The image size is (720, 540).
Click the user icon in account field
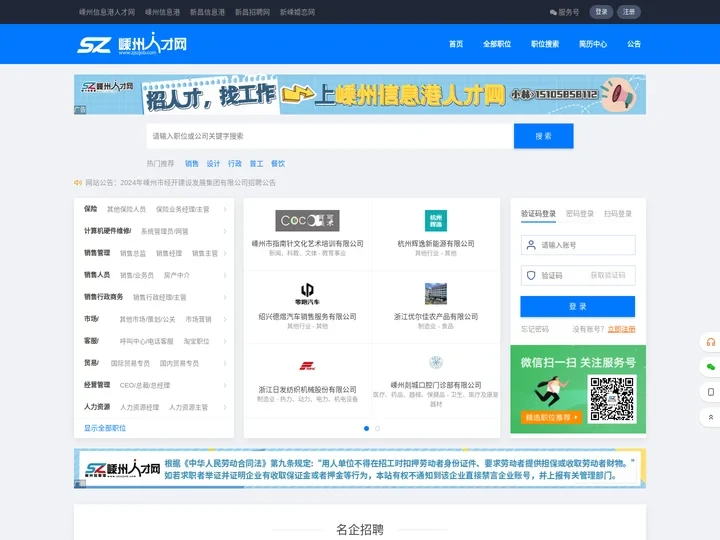(531, 245)
